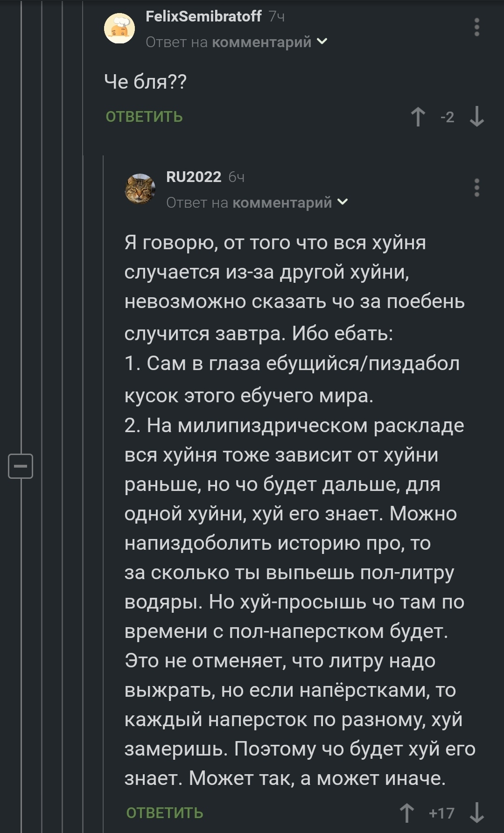Open RU2022's profile via username

194,177
